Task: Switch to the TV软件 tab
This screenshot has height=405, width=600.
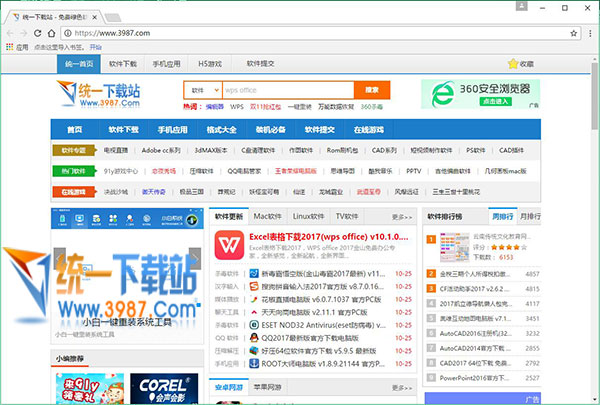Action: point(347,217)
